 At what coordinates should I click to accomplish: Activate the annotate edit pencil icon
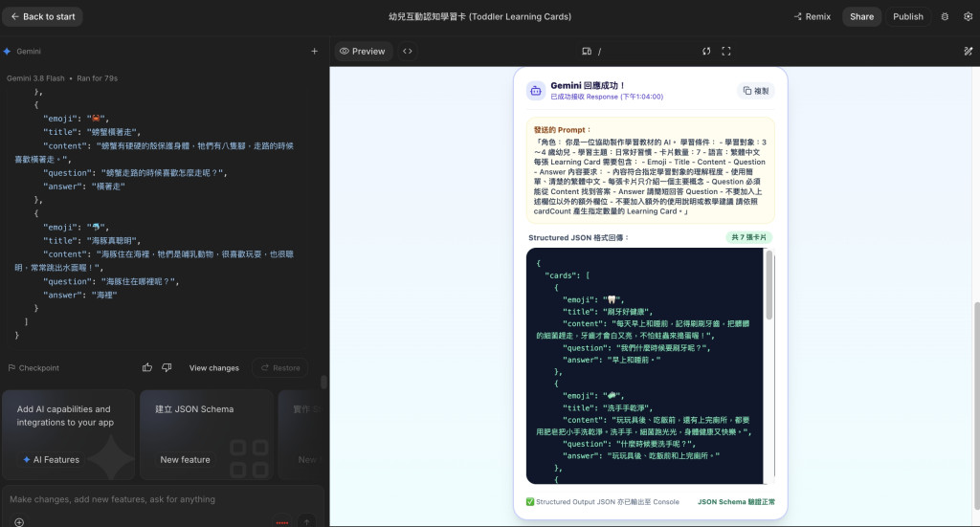(969, 52)
